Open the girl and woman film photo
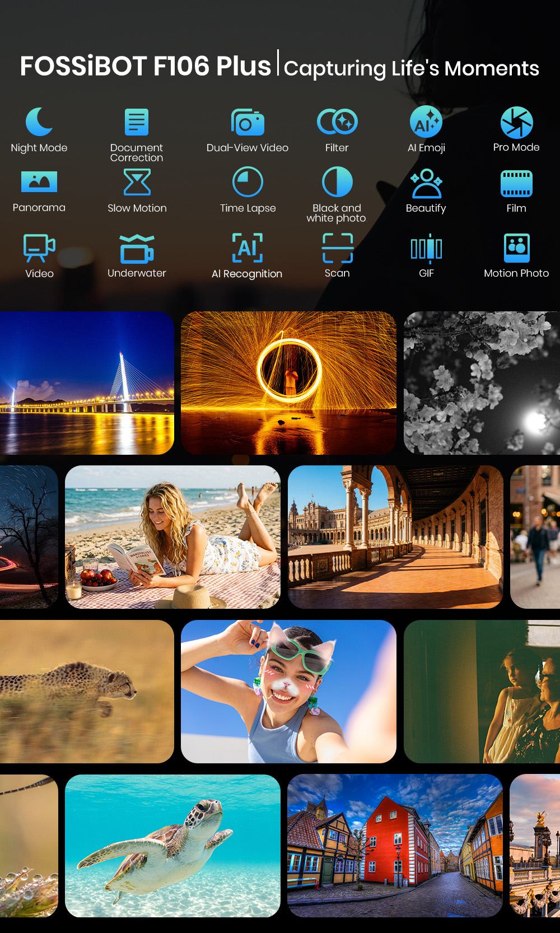Image resolution: width=560 pixels, height=933 pixels. 482,692
